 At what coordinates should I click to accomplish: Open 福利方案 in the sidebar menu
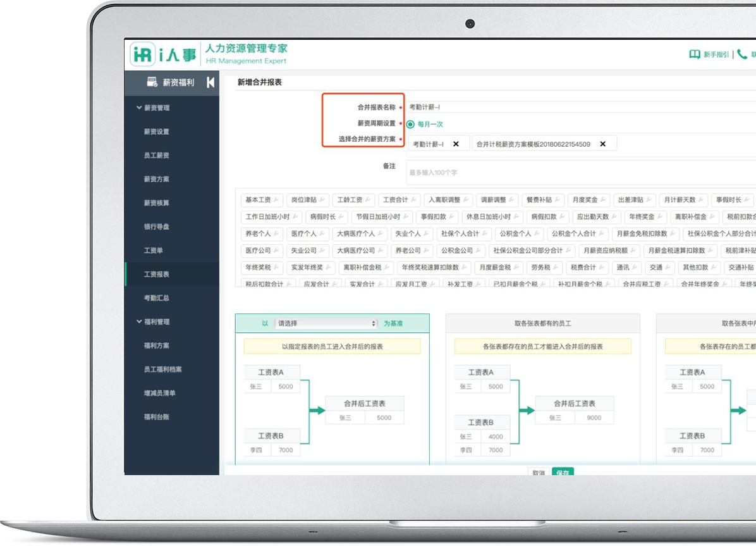[x=156, y=346]
